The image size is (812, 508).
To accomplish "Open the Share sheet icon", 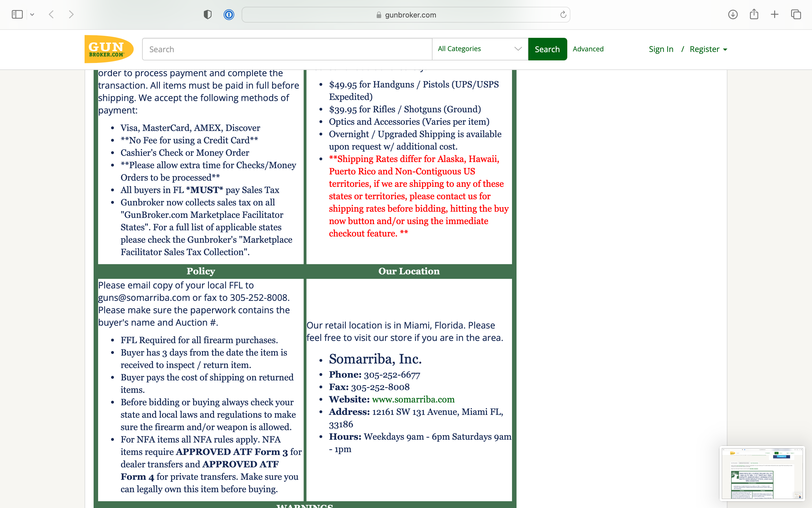I will (754, 14).
